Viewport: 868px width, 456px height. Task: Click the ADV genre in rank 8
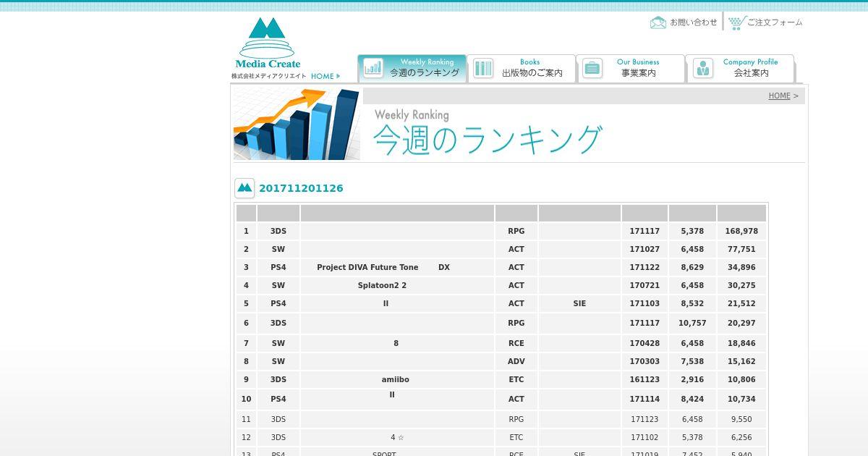pos(516,361)
